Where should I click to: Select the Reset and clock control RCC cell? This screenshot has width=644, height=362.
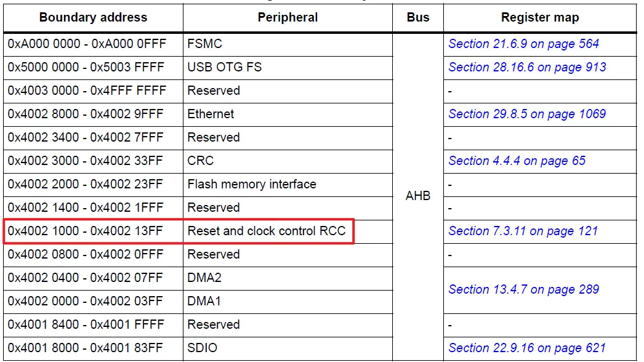coord(267,231)
